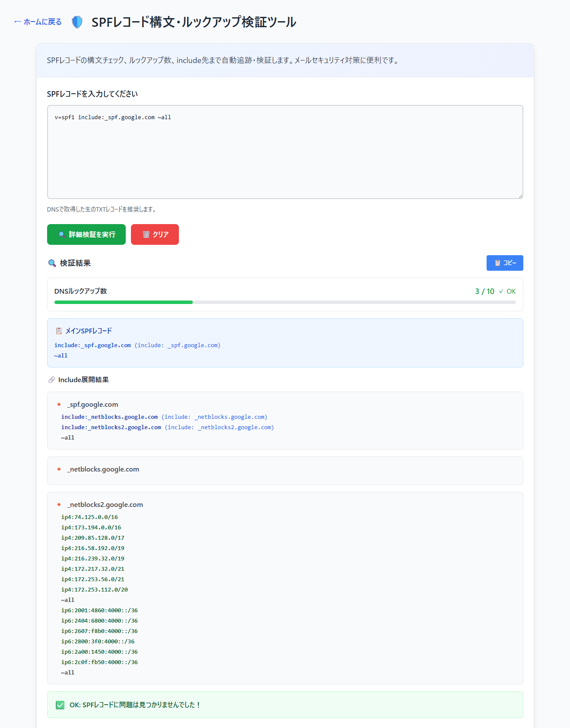The image size is (570, 728).
Task: Click the DNS lookup count progress bar
Action: (x=285, y=302)
